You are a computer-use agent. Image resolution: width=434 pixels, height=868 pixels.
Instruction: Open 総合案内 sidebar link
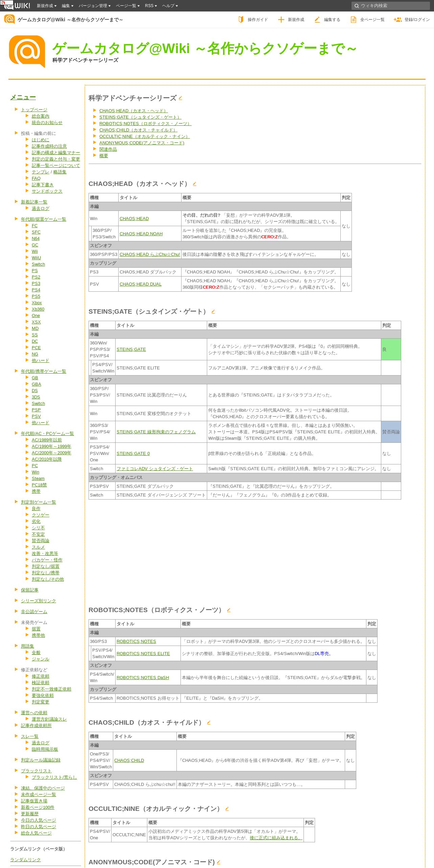point(41,116)
